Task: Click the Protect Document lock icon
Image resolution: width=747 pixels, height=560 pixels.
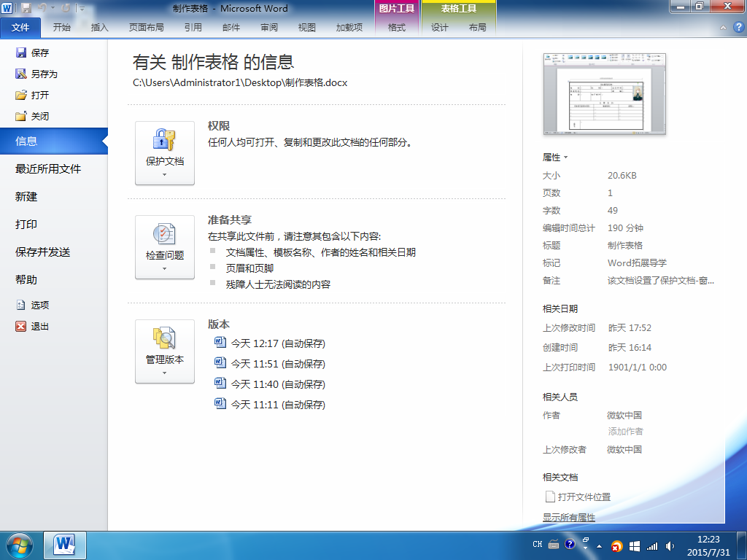Action: coord(164,140)
